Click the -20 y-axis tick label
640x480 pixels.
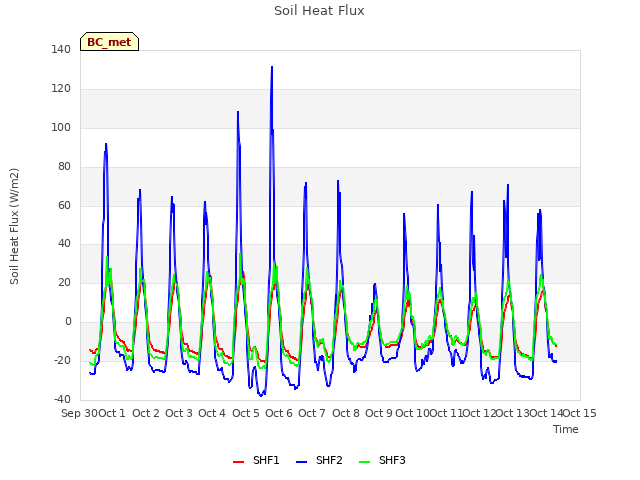pos(62,360)
